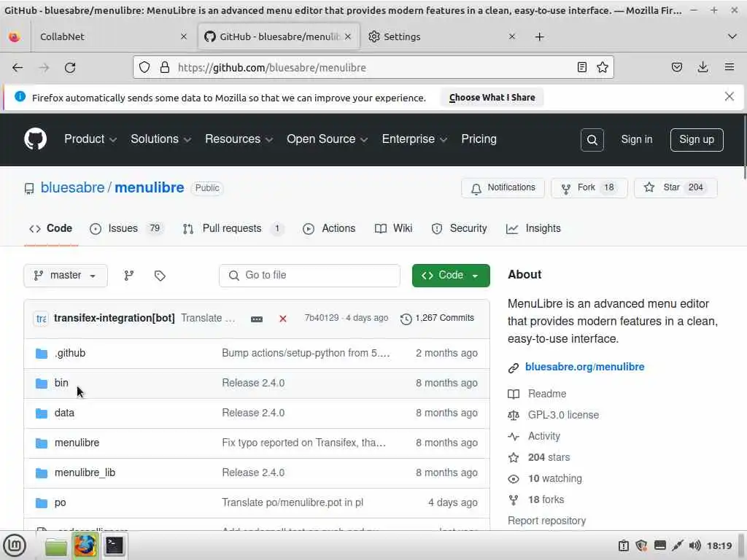Click the Firefox icon in the taskbar
747x560 pixels.
85,545
